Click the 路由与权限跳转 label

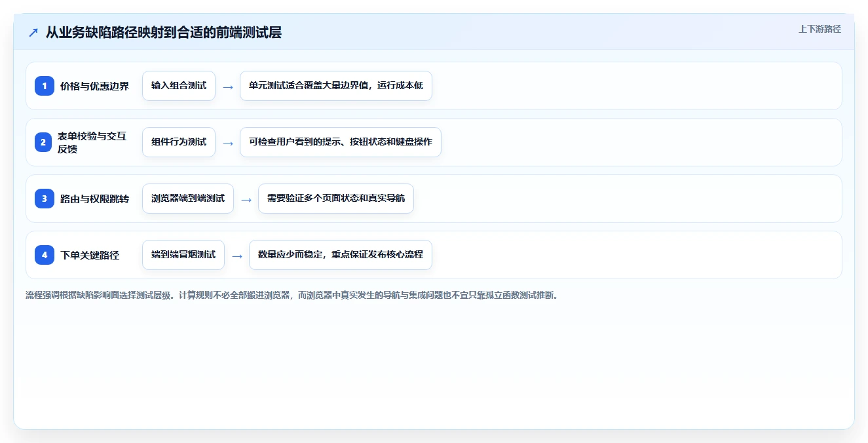(x=94, y=199)
